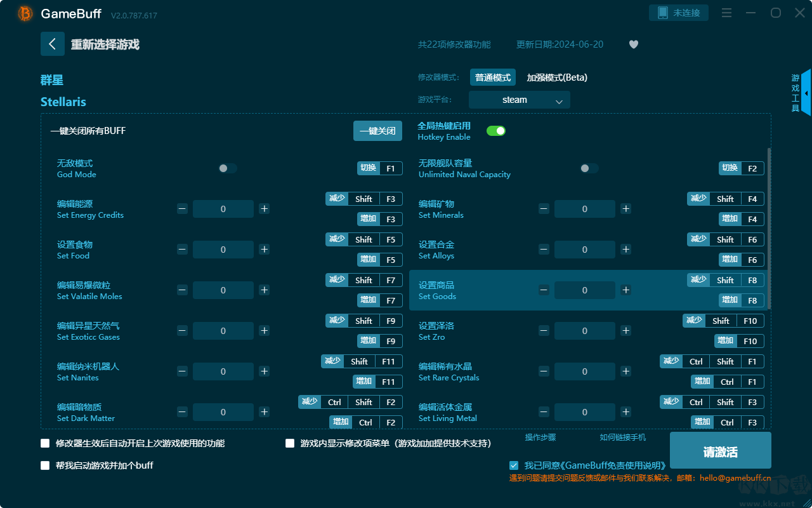Click the back arrow beside 重新选择游戏
This screenshot has height=508, width=812.
(x=53, y=44)
